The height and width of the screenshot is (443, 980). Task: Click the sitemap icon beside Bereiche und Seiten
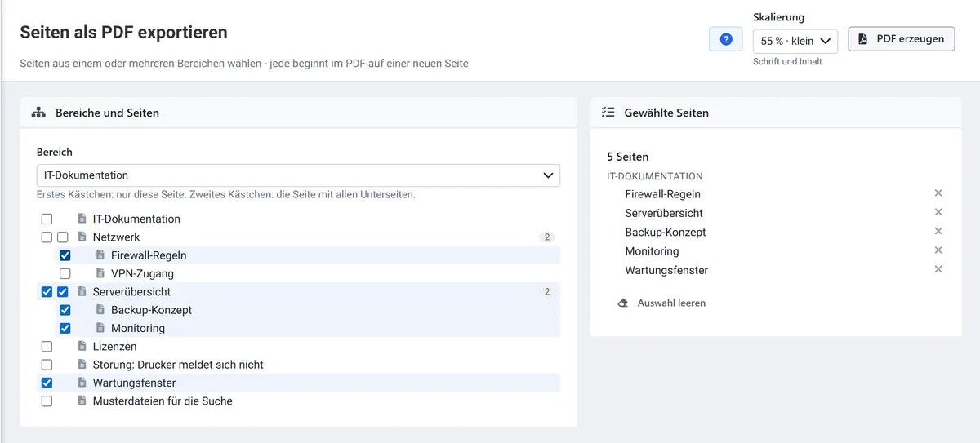coord(38,113)
